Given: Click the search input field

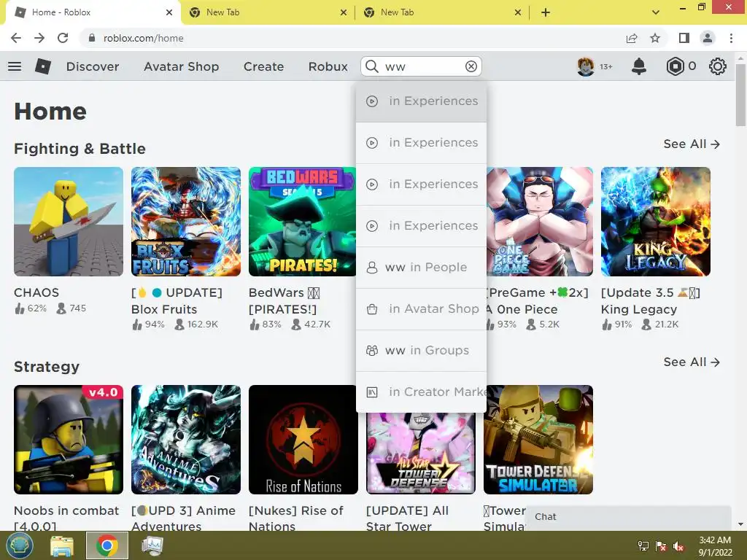Looking at the screenshot, I should (x=422, y=66).
